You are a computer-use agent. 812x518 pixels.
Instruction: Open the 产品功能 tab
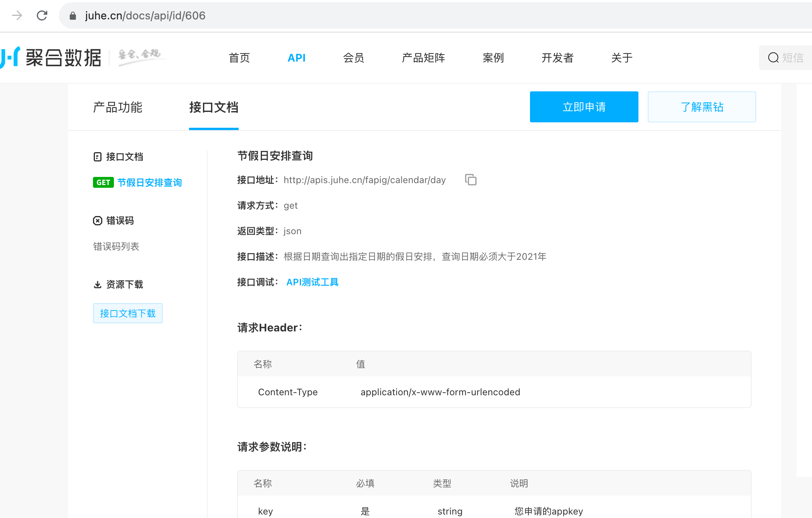[118, 107]
